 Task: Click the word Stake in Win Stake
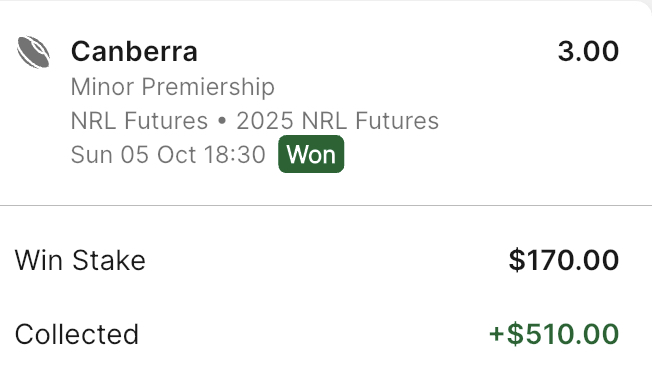pyautogui.click(x=109, y=260)
